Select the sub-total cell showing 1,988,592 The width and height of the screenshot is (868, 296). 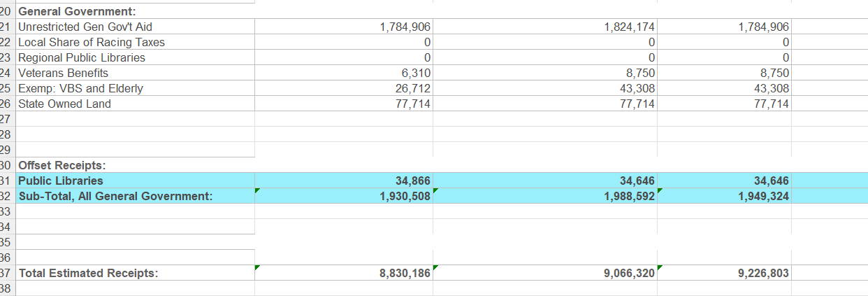coord(629,196)
